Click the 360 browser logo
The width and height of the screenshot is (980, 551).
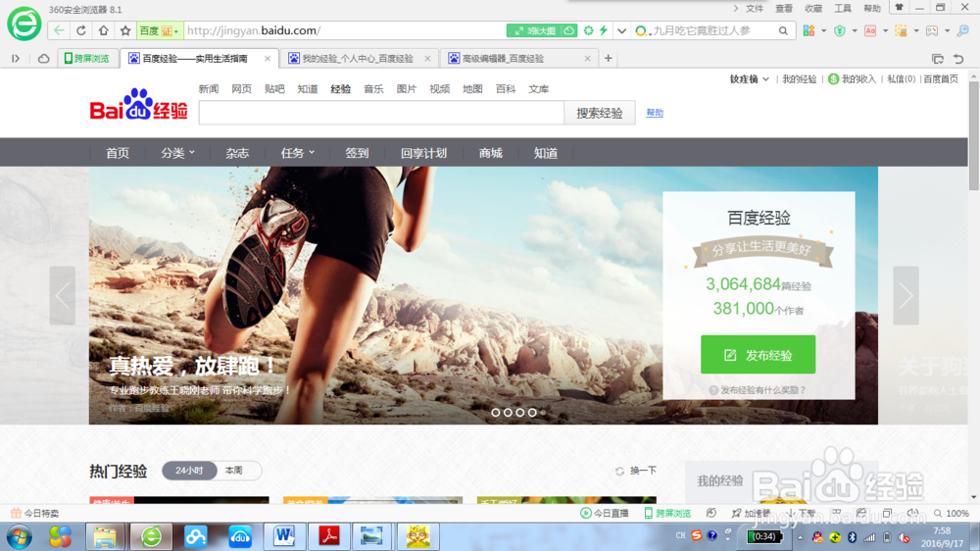24,24
